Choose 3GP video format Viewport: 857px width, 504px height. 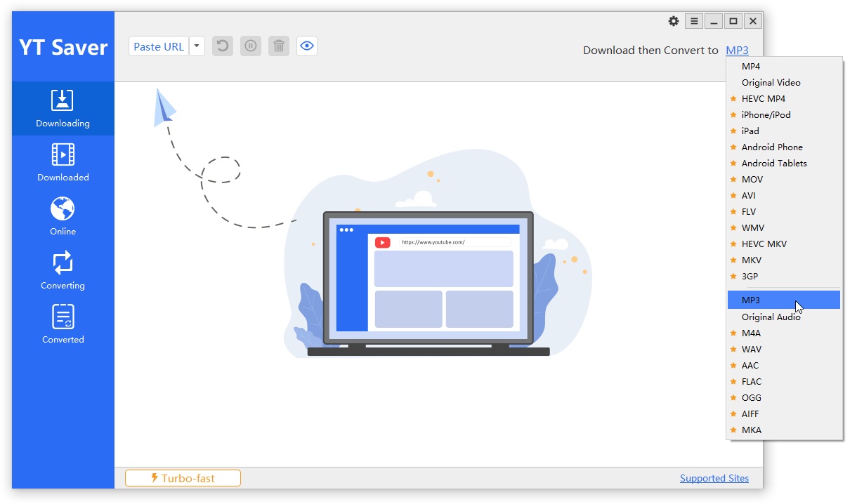click(784, 276)
